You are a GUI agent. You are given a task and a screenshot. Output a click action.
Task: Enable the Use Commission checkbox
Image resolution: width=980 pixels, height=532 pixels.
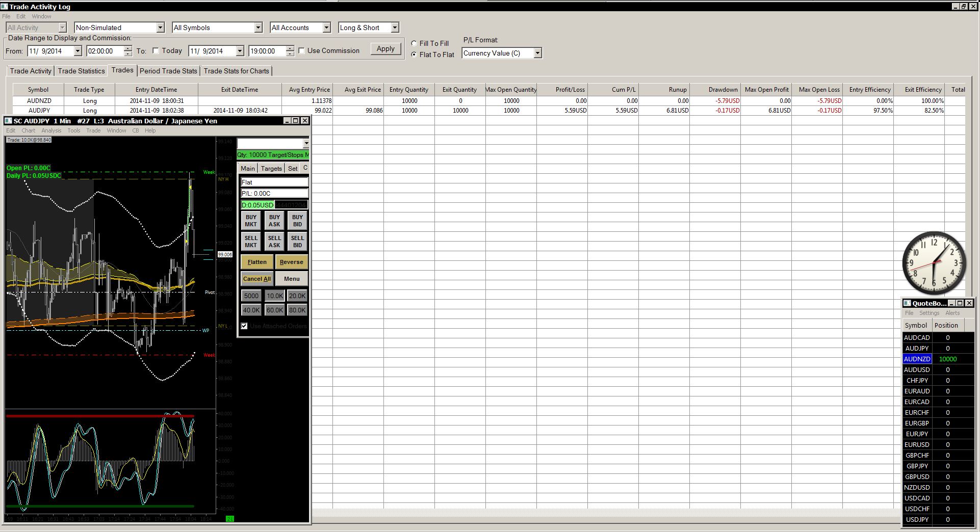[301, 50]
